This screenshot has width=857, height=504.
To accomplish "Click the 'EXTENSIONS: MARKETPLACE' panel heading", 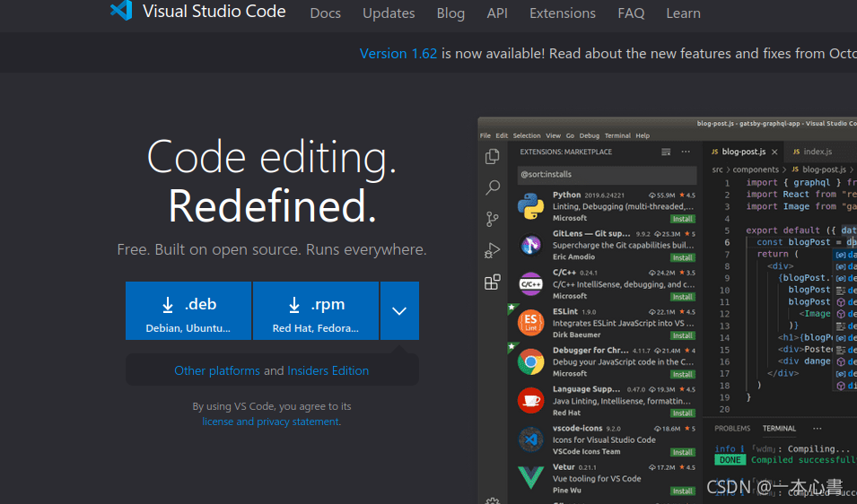I will (x=565, y=152).
